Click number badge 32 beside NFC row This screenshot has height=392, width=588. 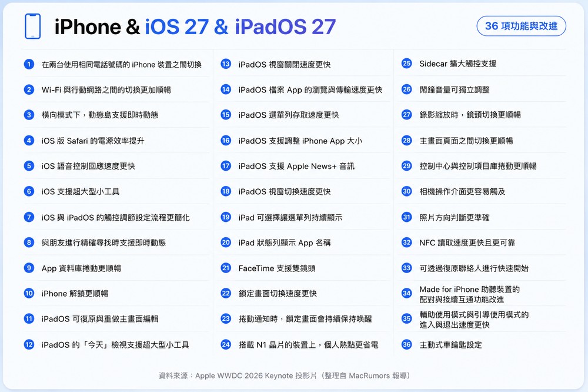[406, 242]
